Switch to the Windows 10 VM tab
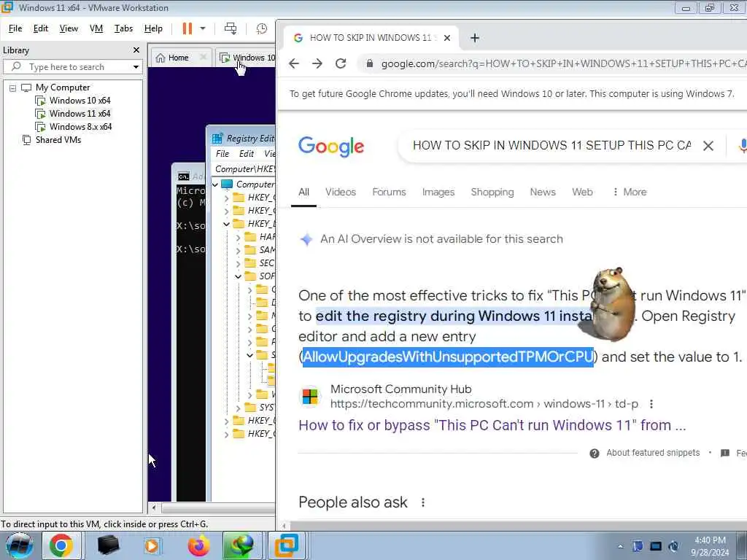Viewport: 747px width, 560px height. (x=247, y=58)
